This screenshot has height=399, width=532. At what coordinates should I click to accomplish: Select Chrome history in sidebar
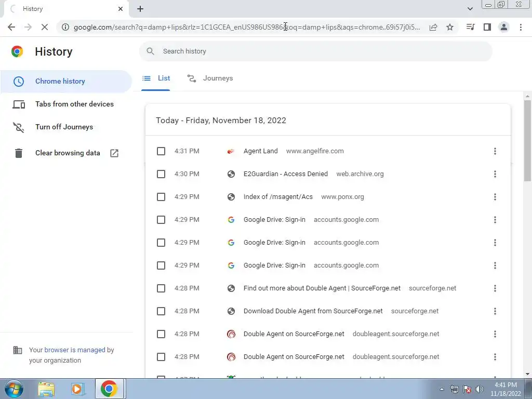[66, 82]
